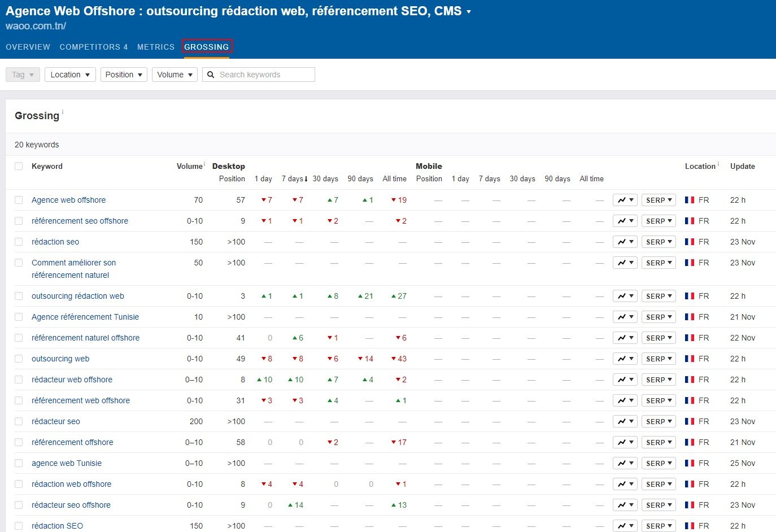The width and height of the screenshot is (776, 532).
Task: Switch to the Metrics tab
Action: (x=156, y=47)
